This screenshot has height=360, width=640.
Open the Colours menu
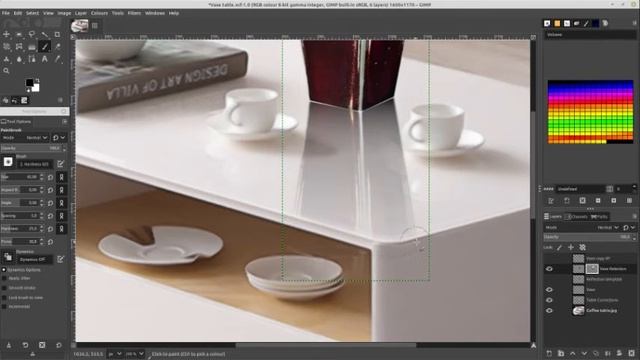[x=99, y=13]
